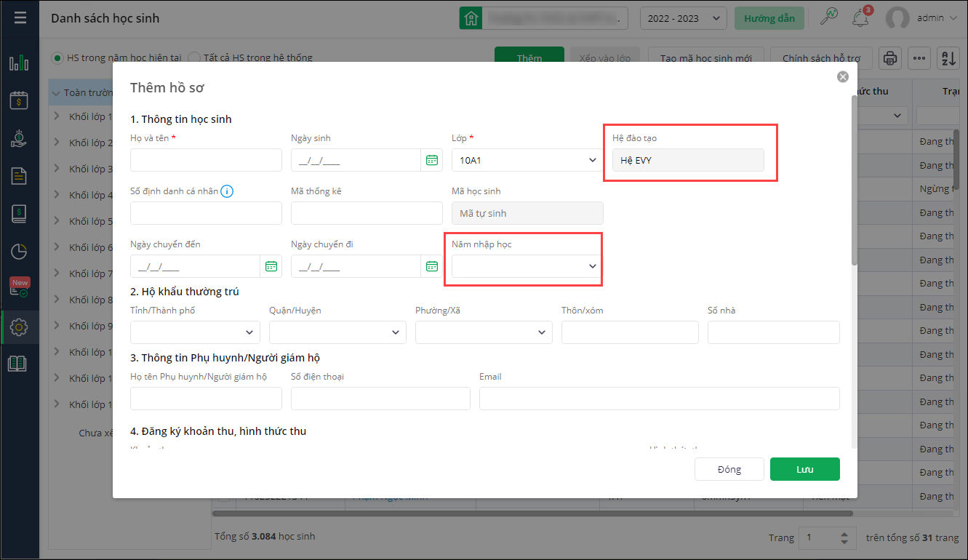Open the three-dots more options button
This screenshot has width=968, height=560.
pyautogui.click(x=919, y=58)
